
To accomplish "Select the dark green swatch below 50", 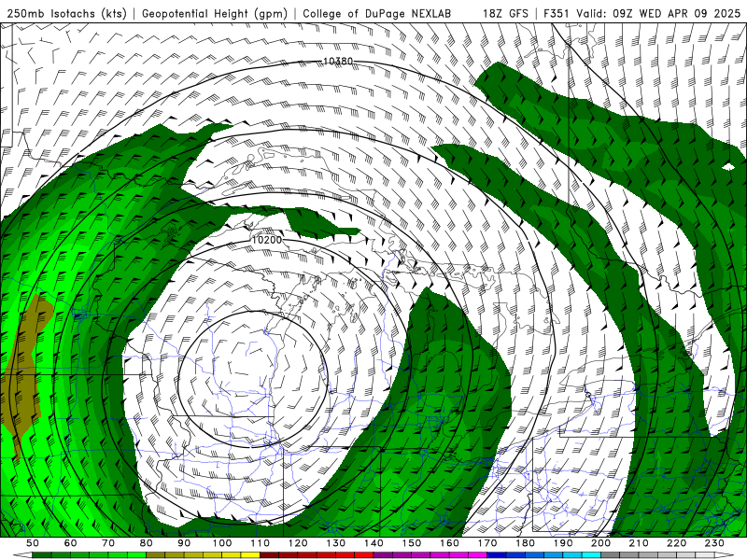I will point(42,555).
